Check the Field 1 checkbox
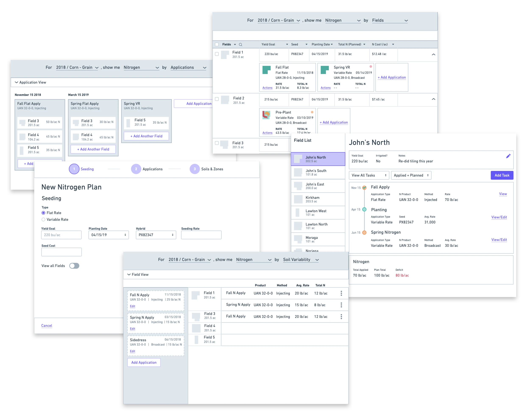The image size is (530, 420). pos(217,54)
